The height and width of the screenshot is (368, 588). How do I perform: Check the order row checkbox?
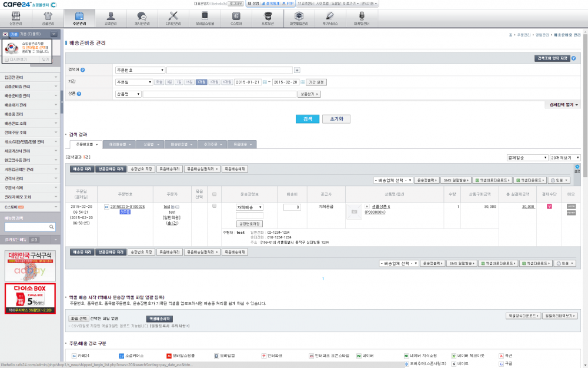214,206
